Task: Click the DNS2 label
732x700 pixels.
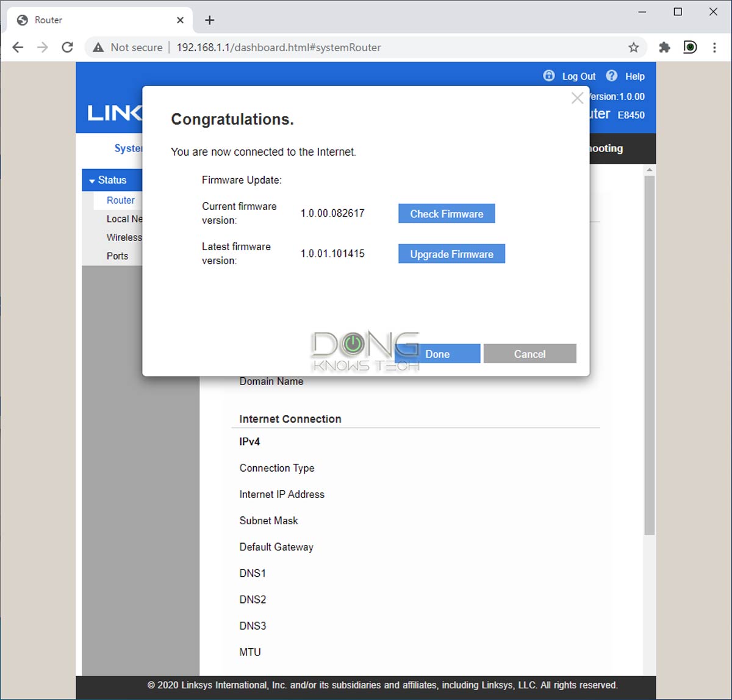Action: coord(253,599)
